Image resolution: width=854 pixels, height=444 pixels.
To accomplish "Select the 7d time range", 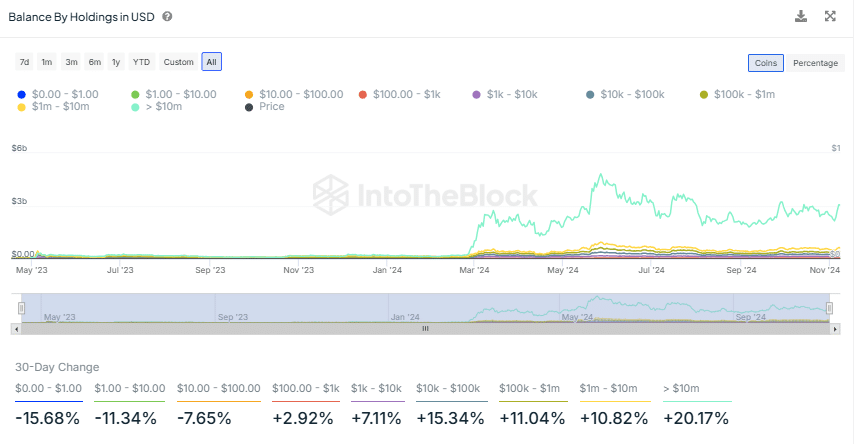I will 24,62.
